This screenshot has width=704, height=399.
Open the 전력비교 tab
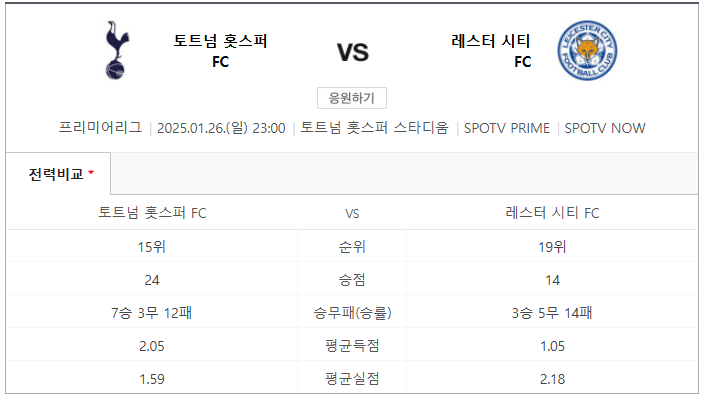(58, 174)
